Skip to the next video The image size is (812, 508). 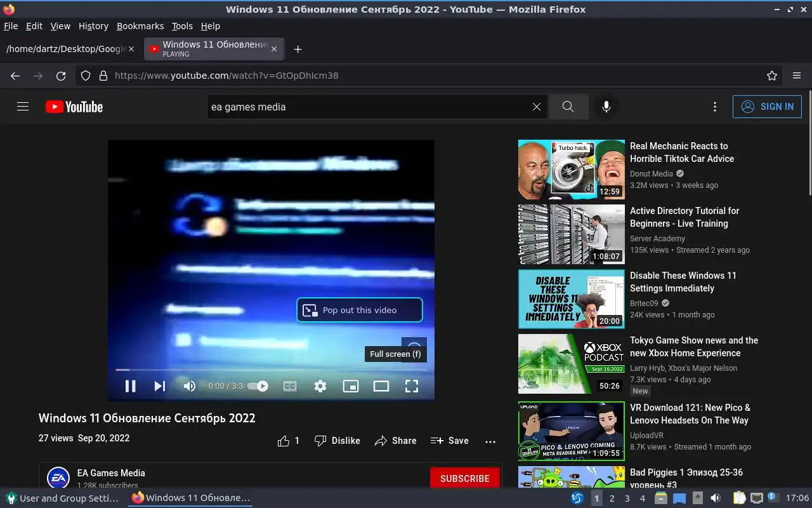[x=159, y=386]
